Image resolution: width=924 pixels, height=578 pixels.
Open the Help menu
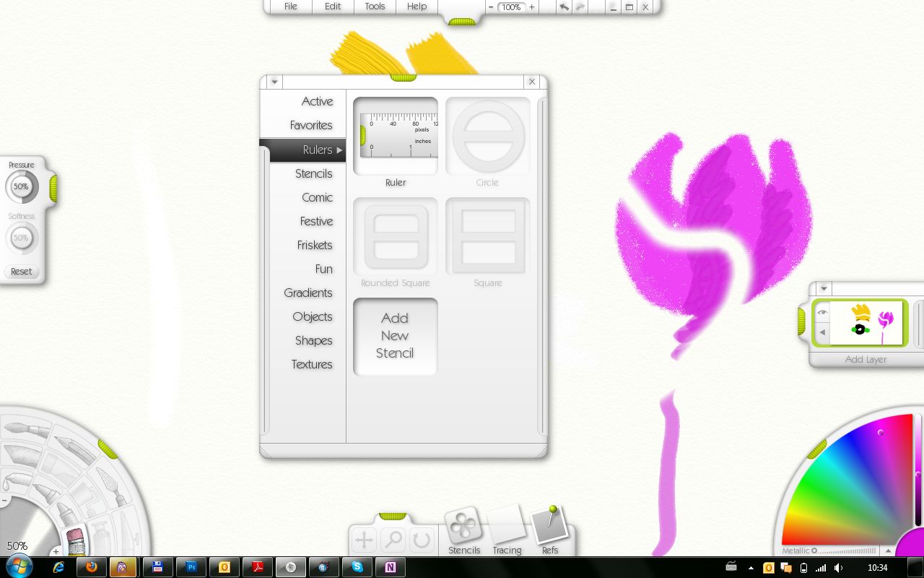(x=417, y=7)
